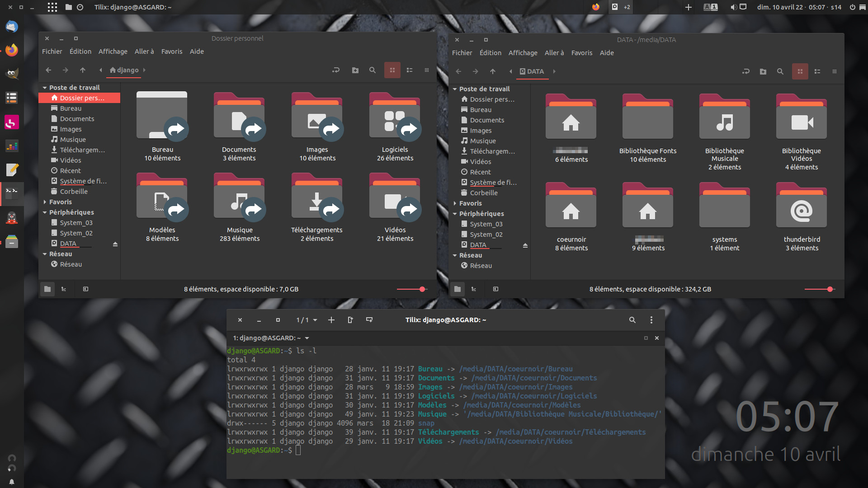This screenshot has width=868, height=488.
Task: Click new folder icon in the DATA window toolbar
Action: (x=763, y=71)
